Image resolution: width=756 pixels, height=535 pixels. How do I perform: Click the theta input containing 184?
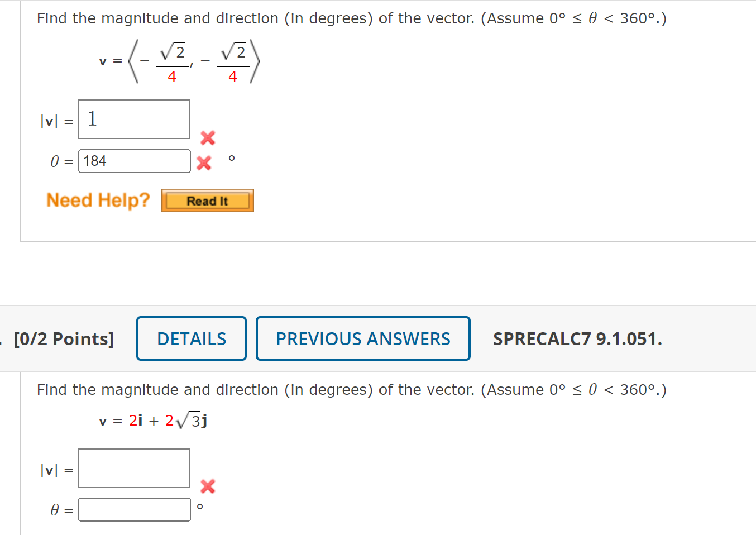pyautogui.click(x=134, y=161)
